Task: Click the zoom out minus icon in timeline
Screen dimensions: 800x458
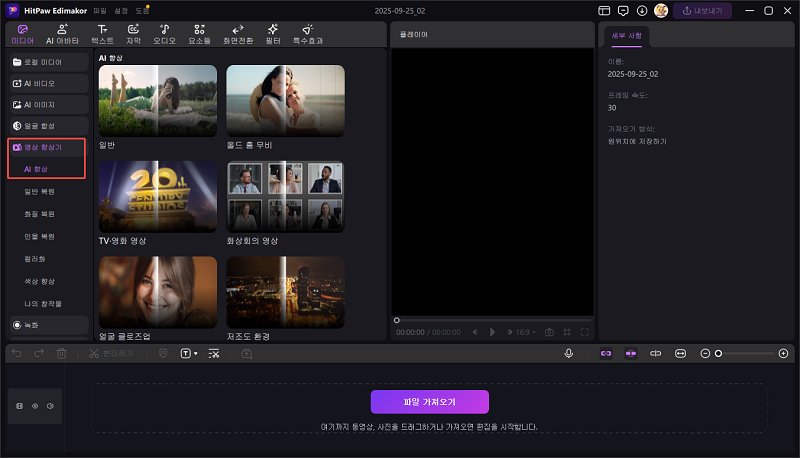Action: point(705,353)
